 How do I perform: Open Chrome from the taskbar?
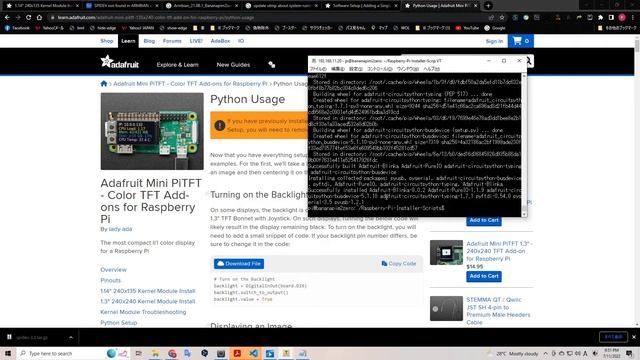click(x=172, y=353)
